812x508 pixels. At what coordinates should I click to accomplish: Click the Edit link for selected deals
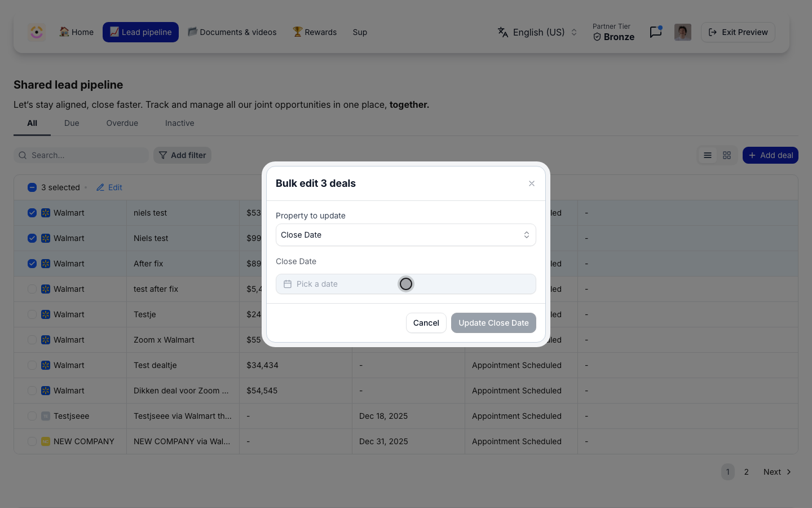(109, 187)
